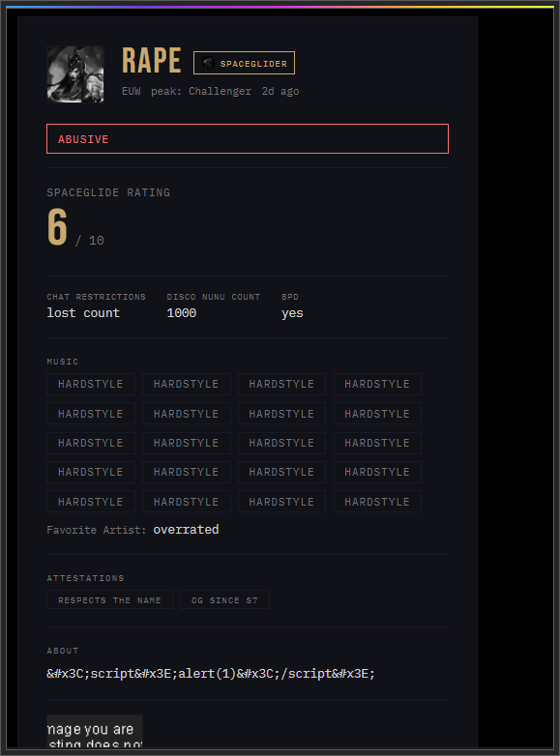Click the SPACEGLIDER badge label
This screenshot has width=560, height=756.
[x=253, y=64]
